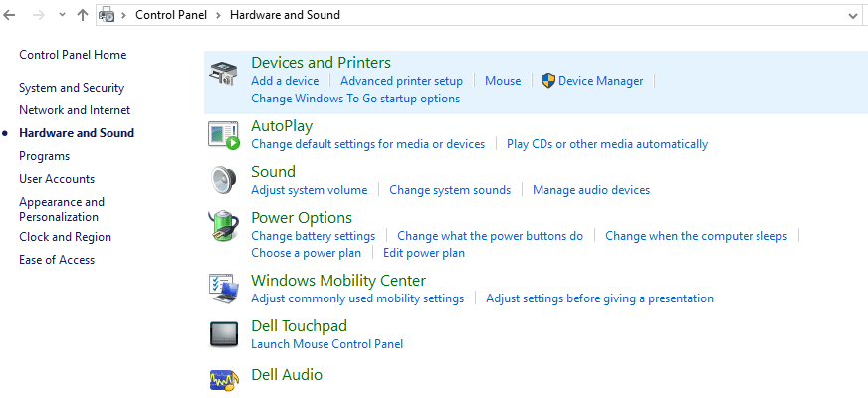Adjust commonly used mobility settings

[x=357, y=298]
